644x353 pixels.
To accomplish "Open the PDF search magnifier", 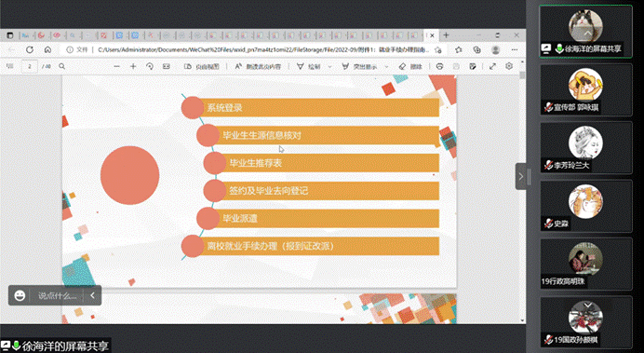I will [x=61, y=66].
